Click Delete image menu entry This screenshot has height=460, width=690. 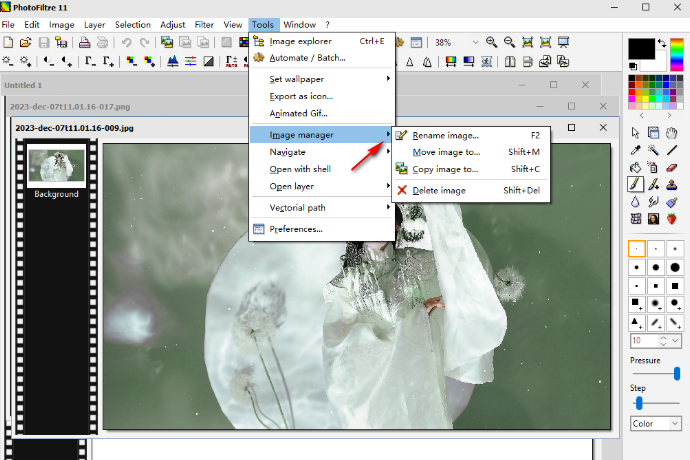pos(439,190)
